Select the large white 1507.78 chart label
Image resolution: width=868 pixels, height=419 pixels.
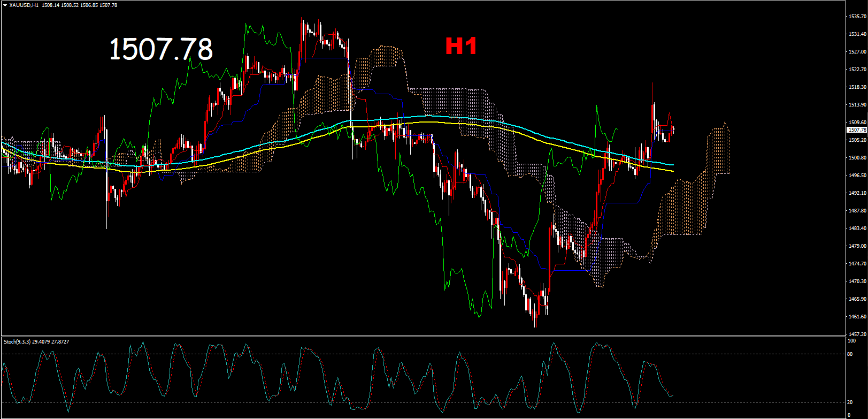pos(160,49)
